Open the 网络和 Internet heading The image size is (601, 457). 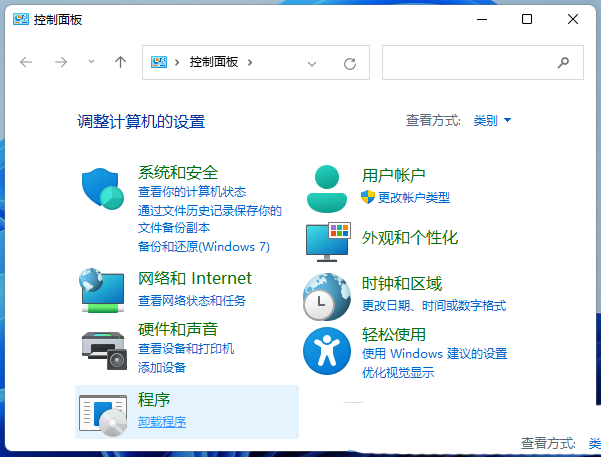coord(195,278)
